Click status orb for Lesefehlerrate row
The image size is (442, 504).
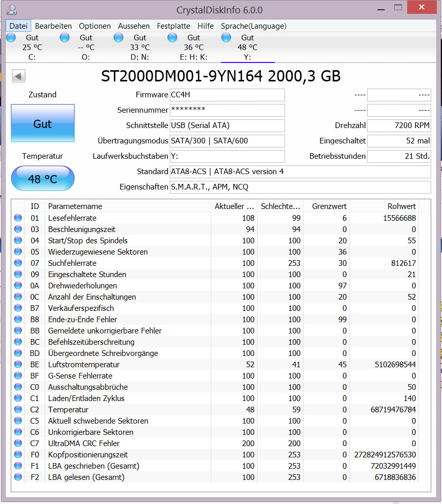pyautogui.click(x=18, y=218)
